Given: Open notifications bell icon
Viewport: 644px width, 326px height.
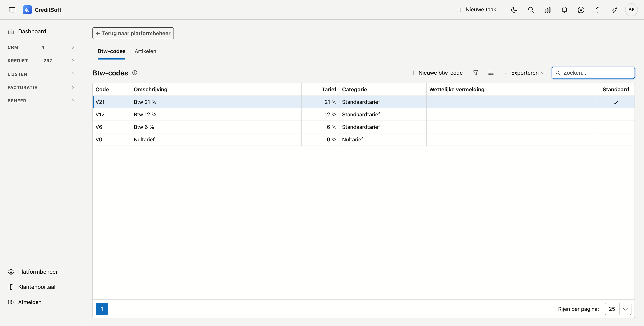Looking at the screenshot, I should point(564,10).
